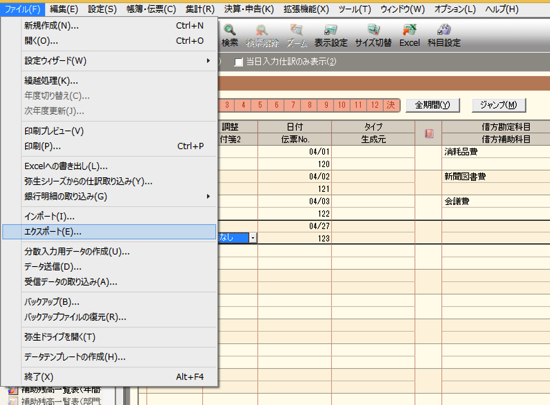Click the 全期間(Y) button
This screenshot has height=405, width=550.
[x=432, y=105]
